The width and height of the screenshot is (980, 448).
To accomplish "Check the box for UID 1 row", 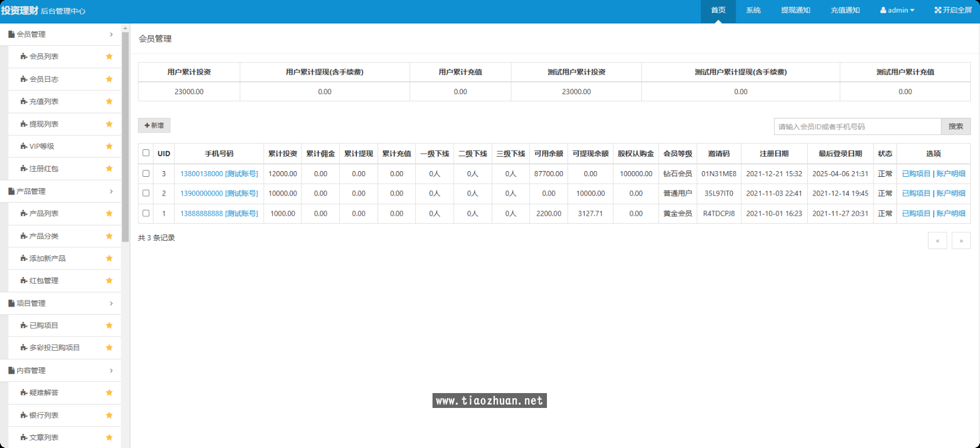I will tap(146, 213).
